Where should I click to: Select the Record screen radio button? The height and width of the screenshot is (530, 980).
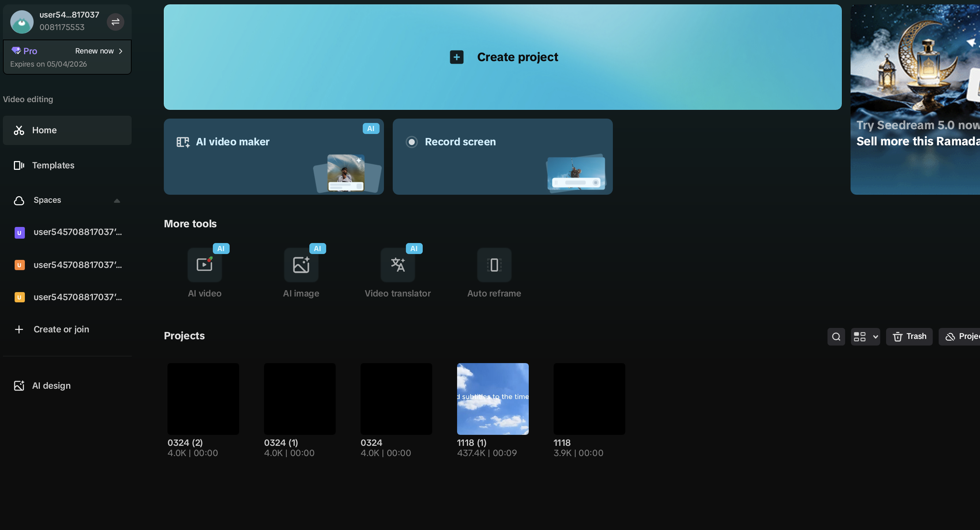tap(412, 142)
